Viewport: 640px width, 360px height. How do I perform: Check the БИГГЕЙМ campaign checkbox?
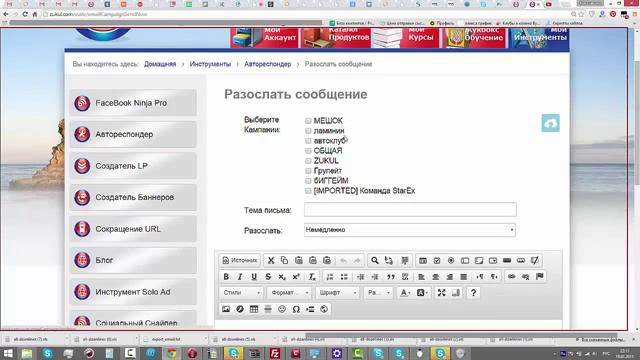(308, 181)
